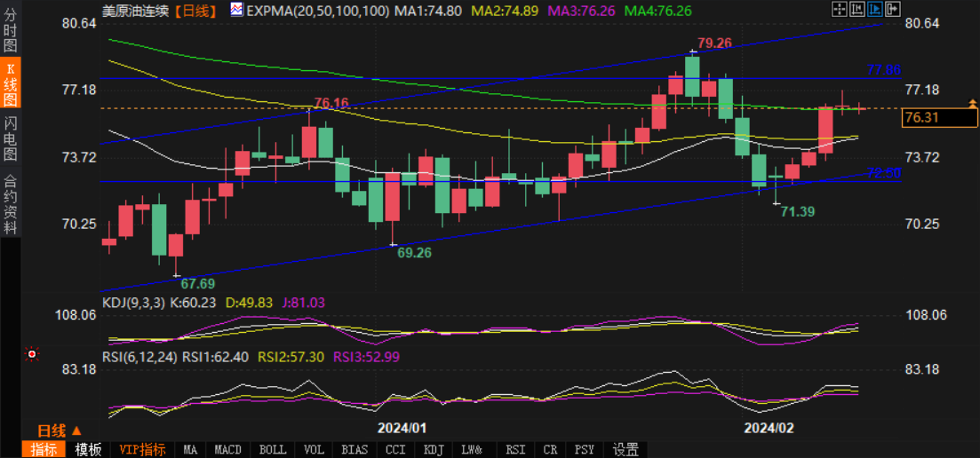980x458 pixels.
Task: Open VIP指标 indicators
Action: (142, 449)
